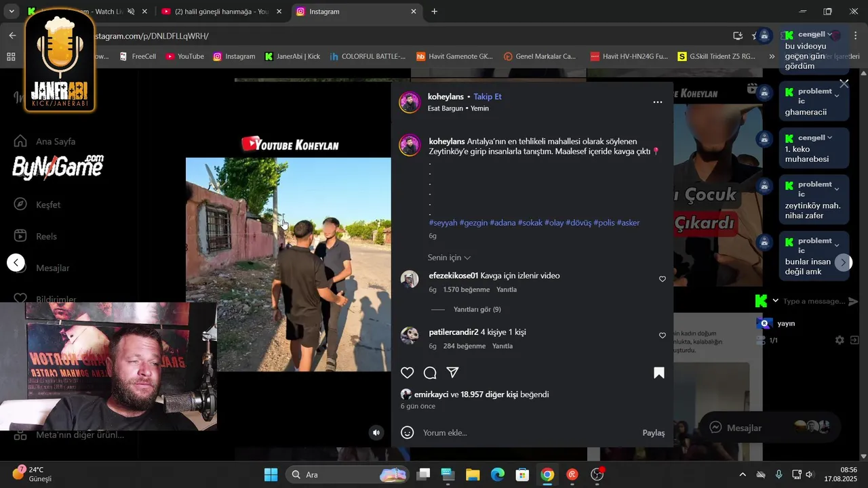
Task: Open the emoji picker in comment box
Action: (408, 432)
